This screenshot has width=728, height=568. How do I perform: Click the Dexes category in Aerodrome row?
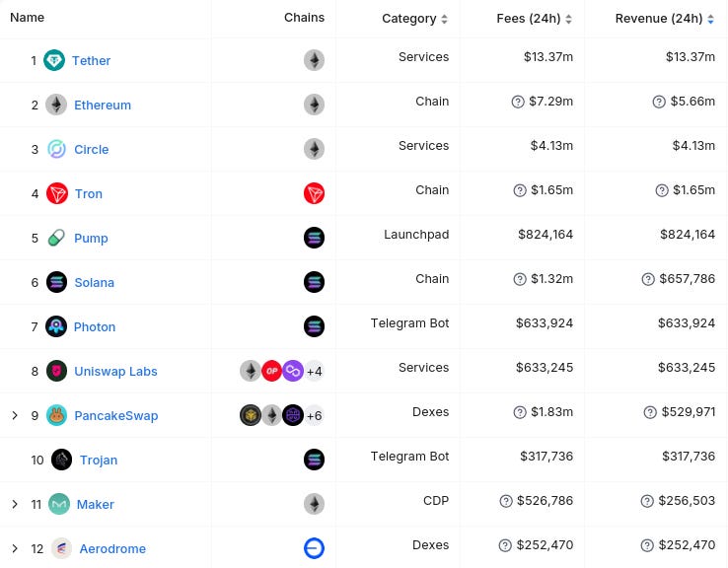click(430, 544)
